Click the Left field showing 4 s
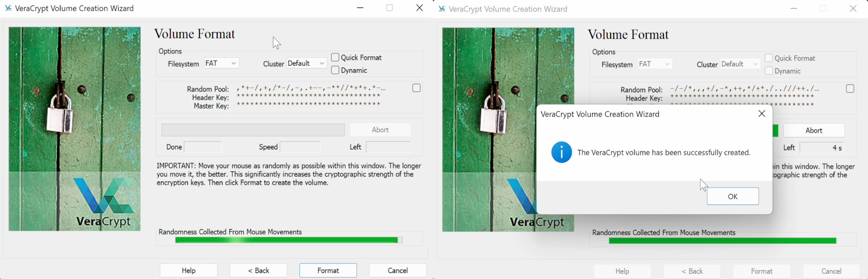This screenshot has height=279, width=868. tap(822, 148)
